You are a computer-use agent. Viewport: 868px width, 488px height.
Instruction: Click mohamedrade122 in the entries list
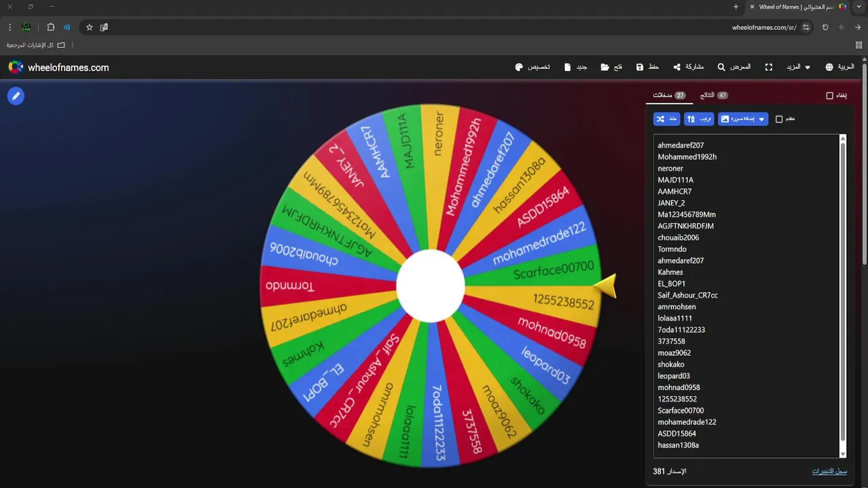[687, 422]
